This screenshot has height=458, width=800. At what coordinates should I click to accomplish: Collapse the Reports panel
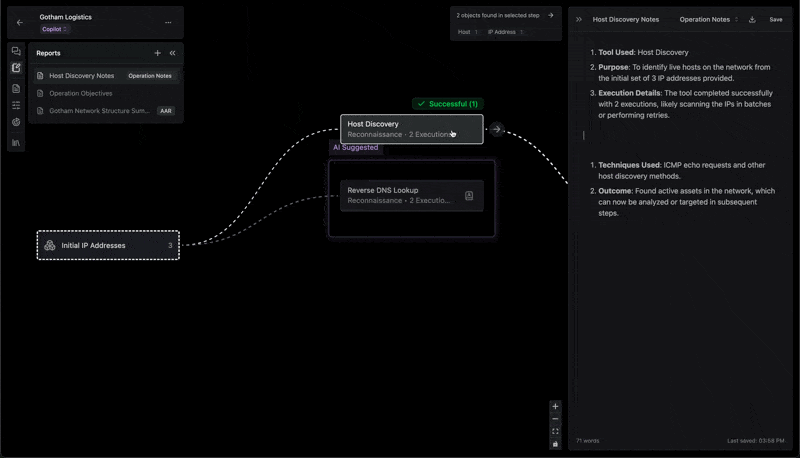[173, 53]
